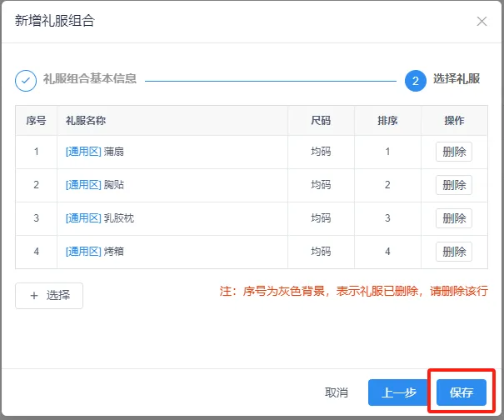
Task: Click 取消 to cancel
Action: coord(337,392)
